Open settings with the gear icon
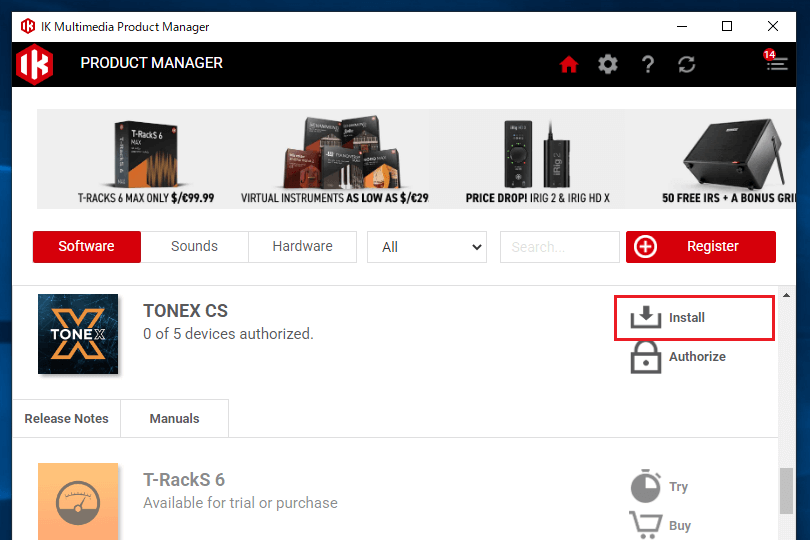This screenshot has height=540, width=810. [x=608, y=65]
